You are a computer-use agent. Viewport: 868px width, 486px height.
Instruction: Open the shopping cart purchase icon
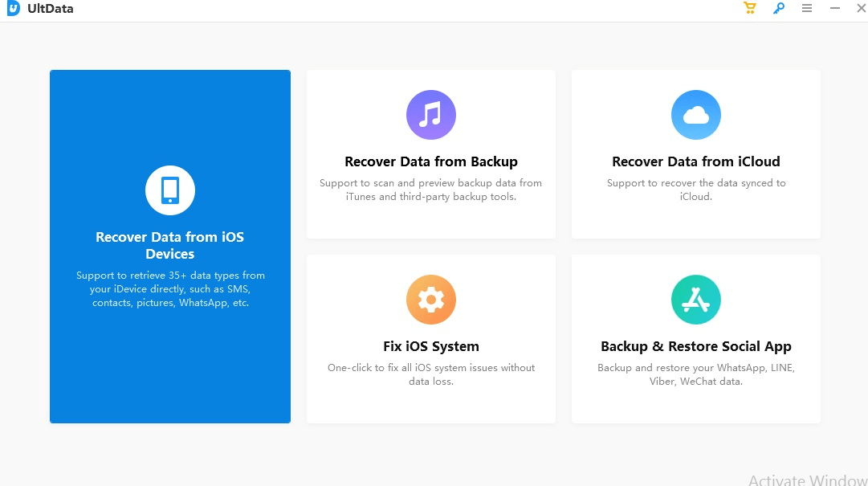[x=749, y=8]
